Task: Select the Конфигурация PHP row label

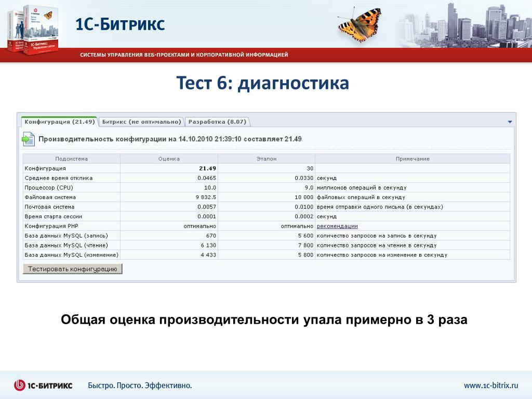Action: click(x=51, y=226)
